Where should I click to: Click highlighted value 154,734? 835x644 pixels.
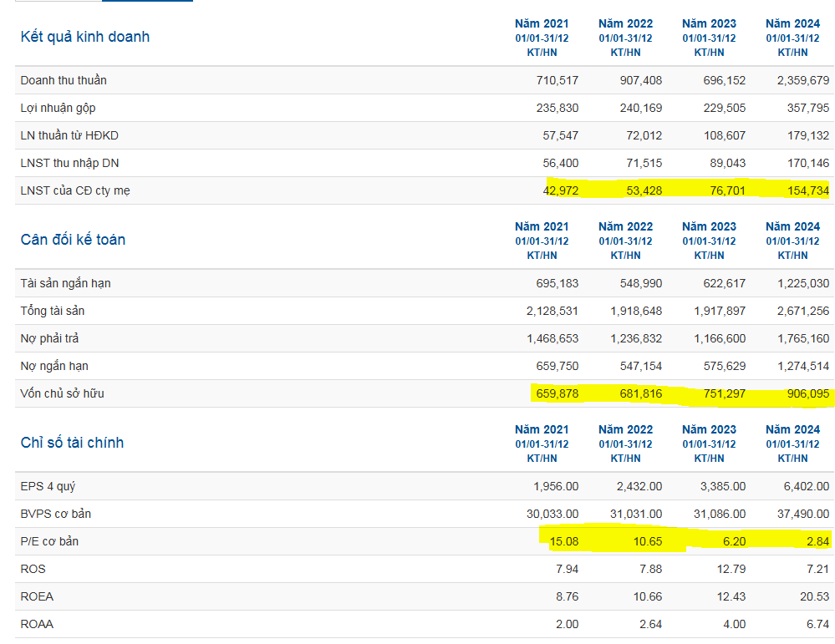coord(808,190)
